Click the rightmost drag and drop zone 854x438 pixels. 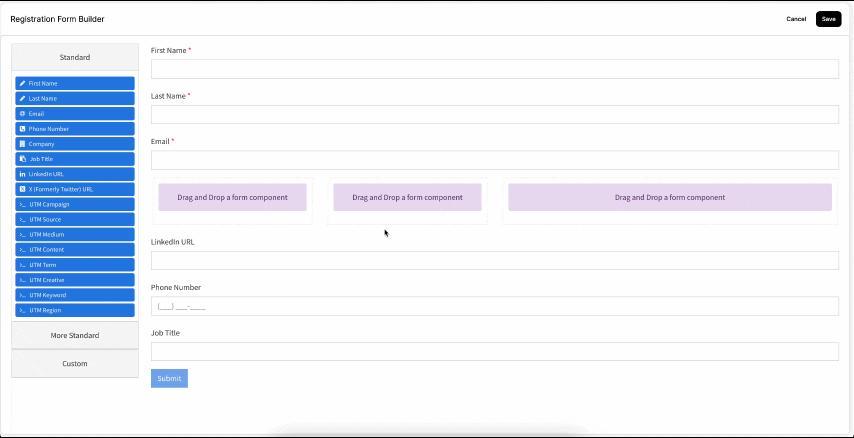(x=669, y=197)
